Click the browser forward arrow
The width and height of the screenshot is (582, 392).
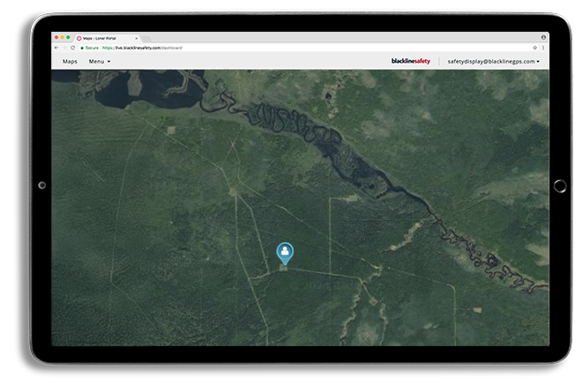point(64,48)
